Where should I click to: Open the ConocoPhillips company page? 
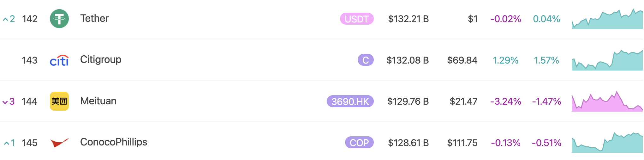[113, 142]
